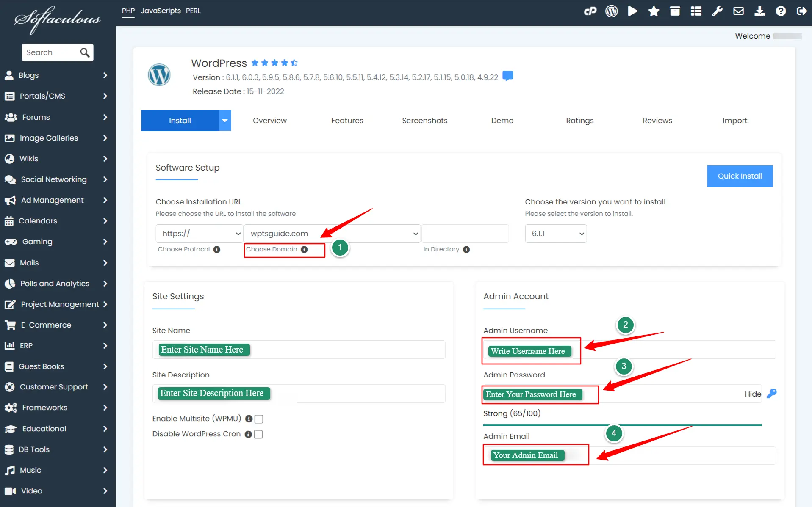The image size is (812, 507).
Task: Switch to the Import tab
Action: tap(734, 121)
